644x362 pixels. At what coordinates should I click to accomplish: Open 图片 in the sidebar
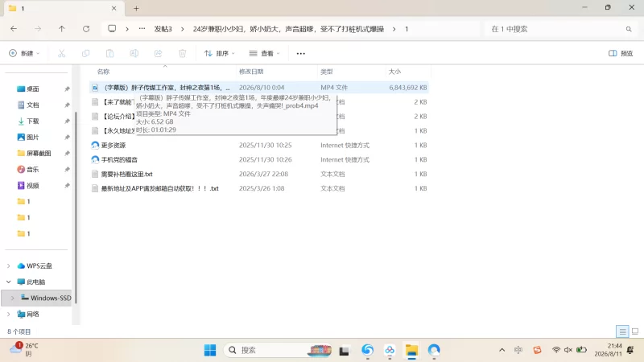pyautogui.click(x=33, y=137)
